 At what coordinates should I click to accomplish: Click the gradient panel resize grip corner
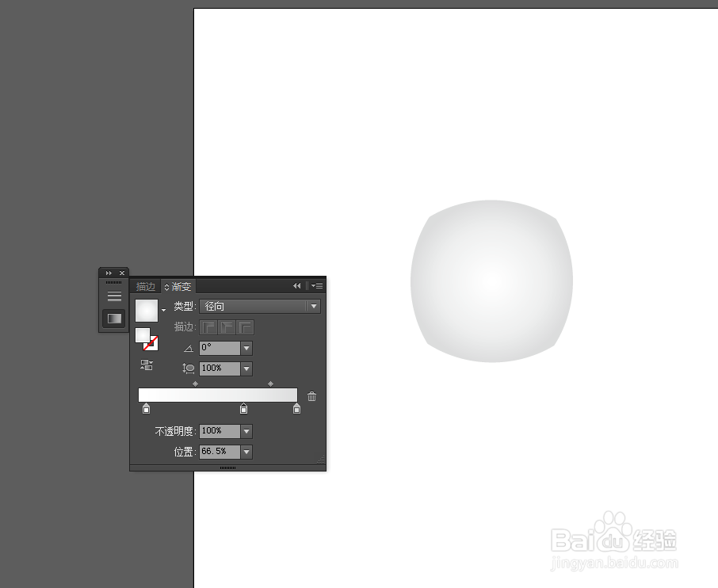click(x=322, y=460)
